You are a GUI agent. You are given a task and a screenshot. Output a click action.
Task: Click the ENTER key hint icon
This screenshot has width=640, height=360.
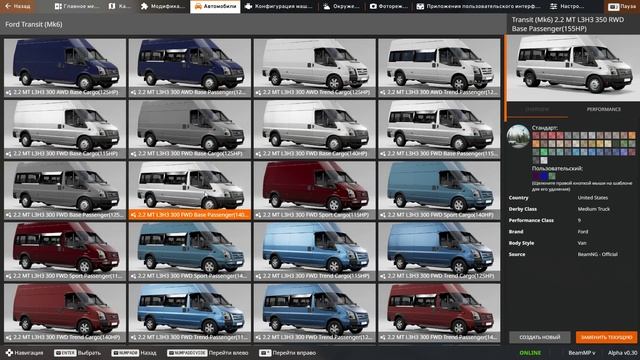65,353
